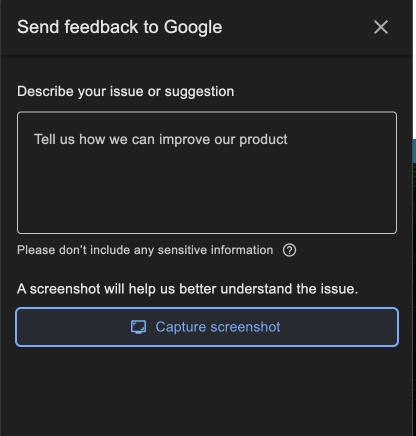
Task: Click the 'Describe your issue or suggestion' label
Action: [x=126, y=92]
